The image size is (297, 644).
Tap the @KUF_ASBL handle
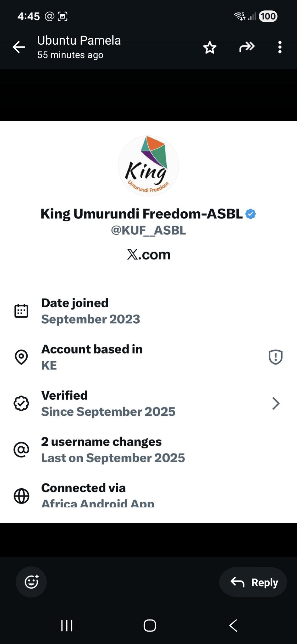(148, 230)
